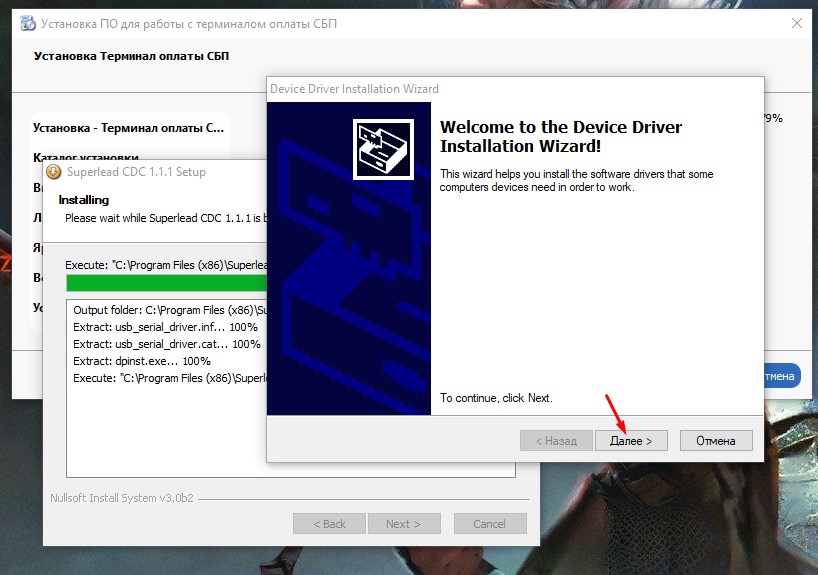The image size is (818, 575).
Task: Click the Next button in Superlead setup
Action: coord(403,524)
